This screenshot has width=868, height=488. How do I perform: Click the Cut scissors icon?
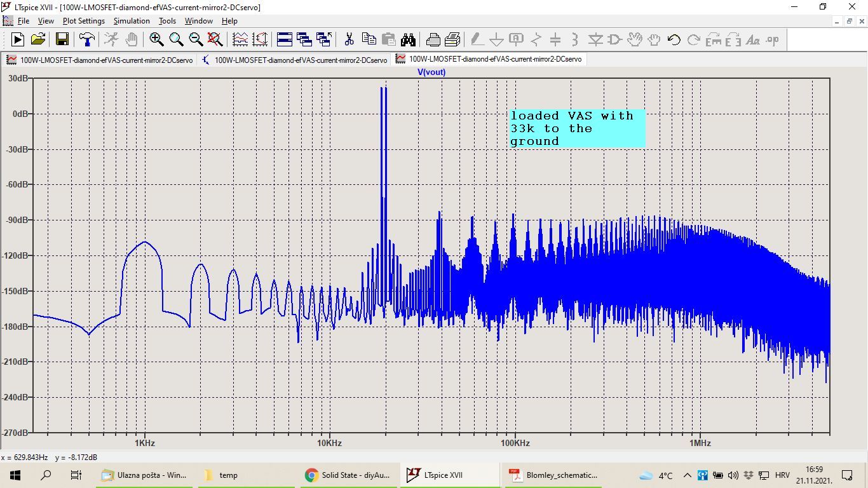click(x=349, y=39)
